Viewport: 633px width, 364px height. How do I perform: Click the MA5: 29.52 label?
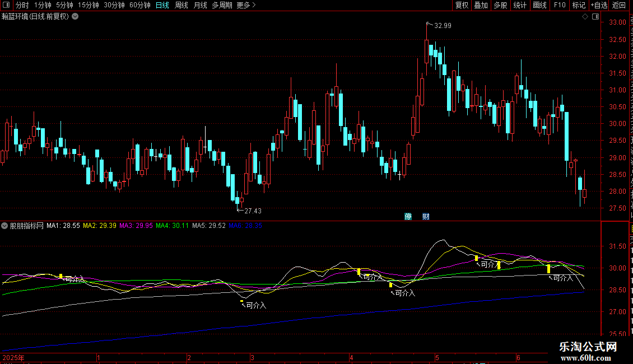click(209, 226)
